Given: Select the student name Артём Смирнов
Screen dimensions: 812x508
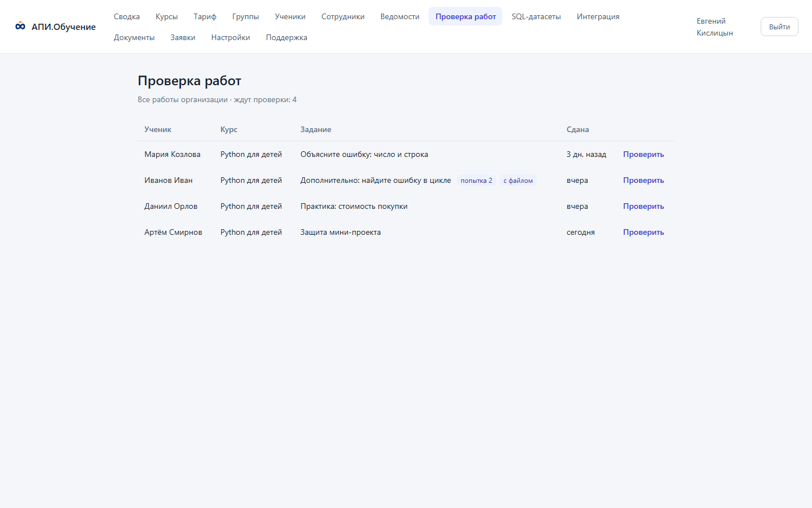Looking at the screenshot, I should [x=173, y=232].
